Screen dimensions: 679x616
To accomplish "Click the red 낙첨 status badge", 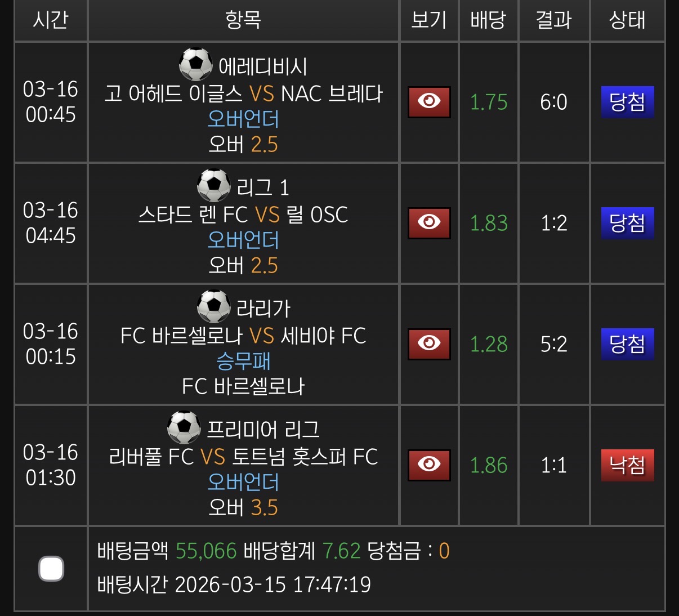I will (x=627, y=465).
